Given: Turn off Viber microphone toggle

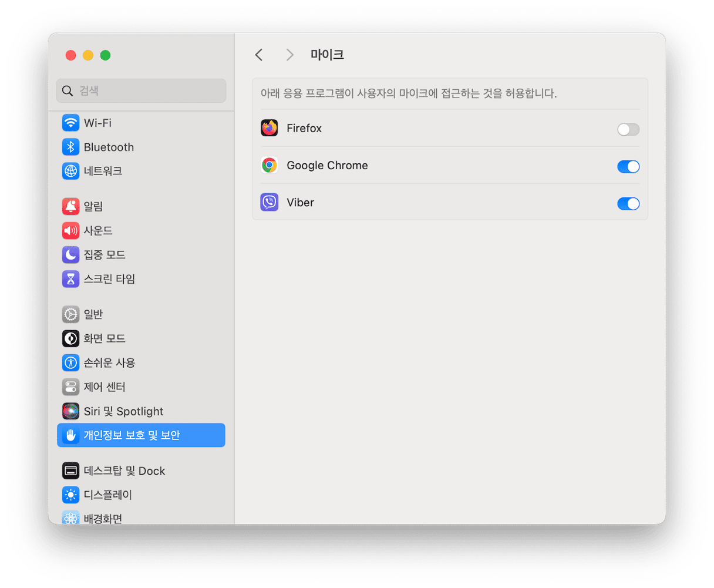Looking at the screenshot, I should (628, 204).
